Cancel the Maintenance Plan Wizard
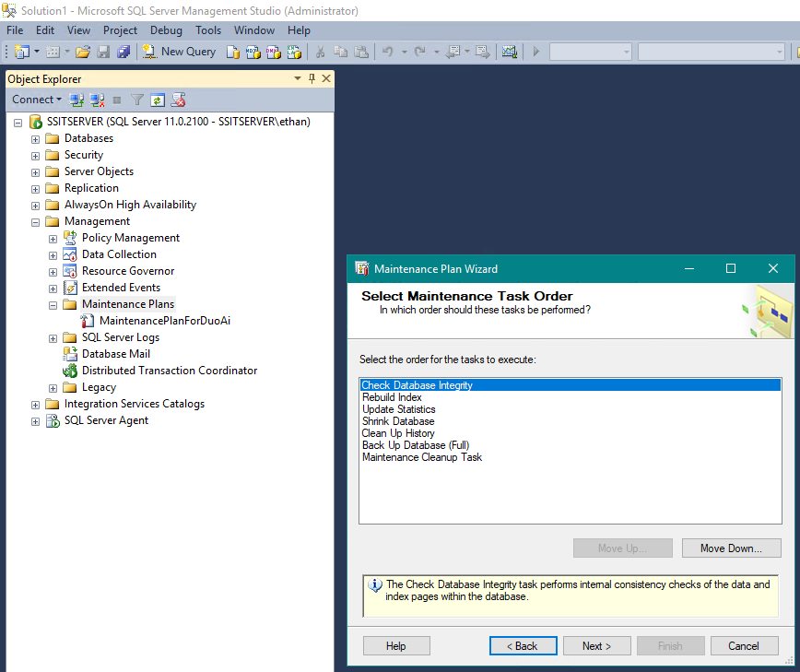The image size is (800, 672). (x=744, y=646)
